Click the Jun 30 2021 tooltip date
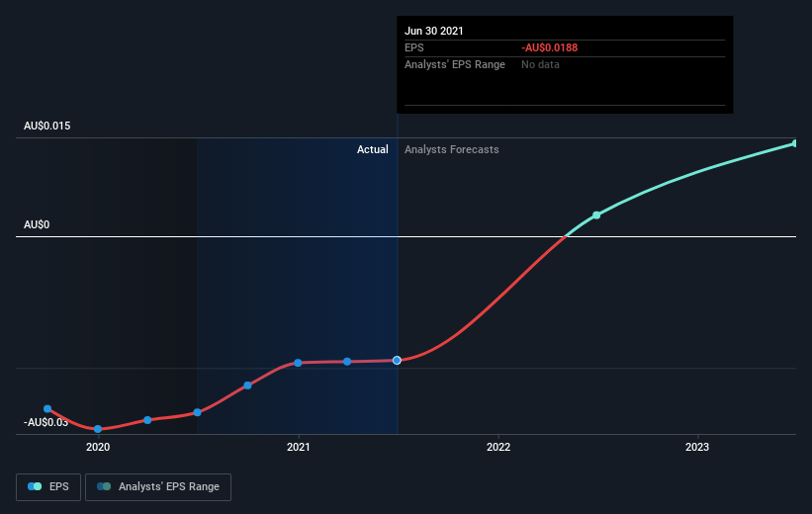 coord(434,31)
